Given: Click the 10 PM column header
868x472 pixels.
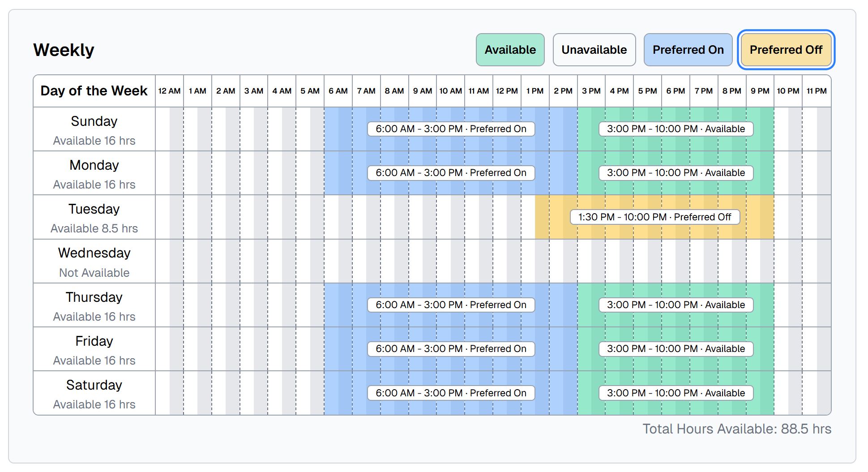Looking at the screenshot, I should click(788, 91).
